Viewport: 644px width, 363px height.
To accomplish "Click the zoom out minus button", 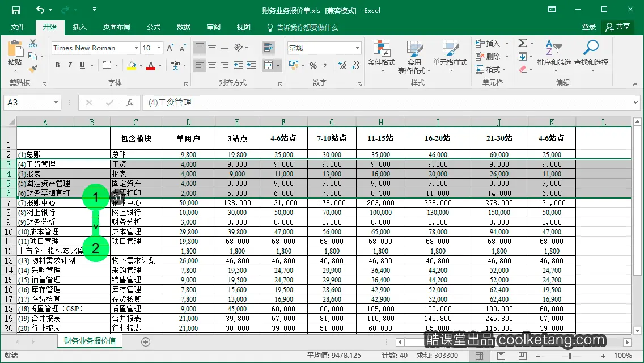I will click(538, 356).
